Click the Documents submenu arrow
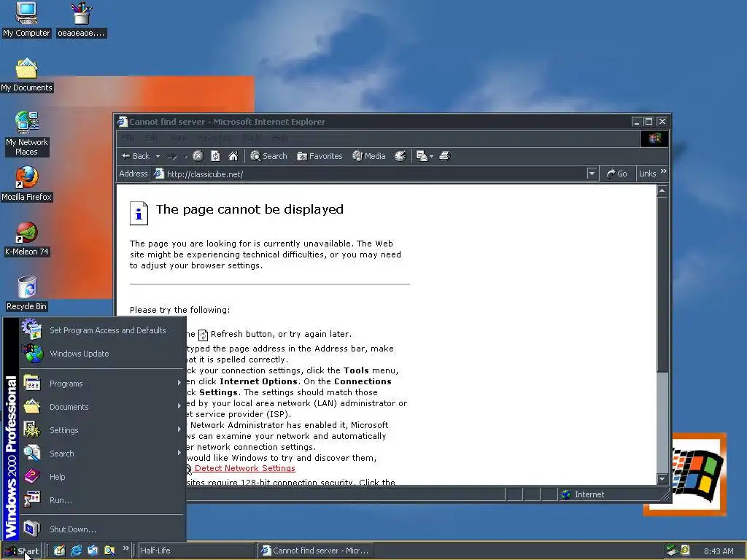Screen dimensions: 747x560 (179, 406)
